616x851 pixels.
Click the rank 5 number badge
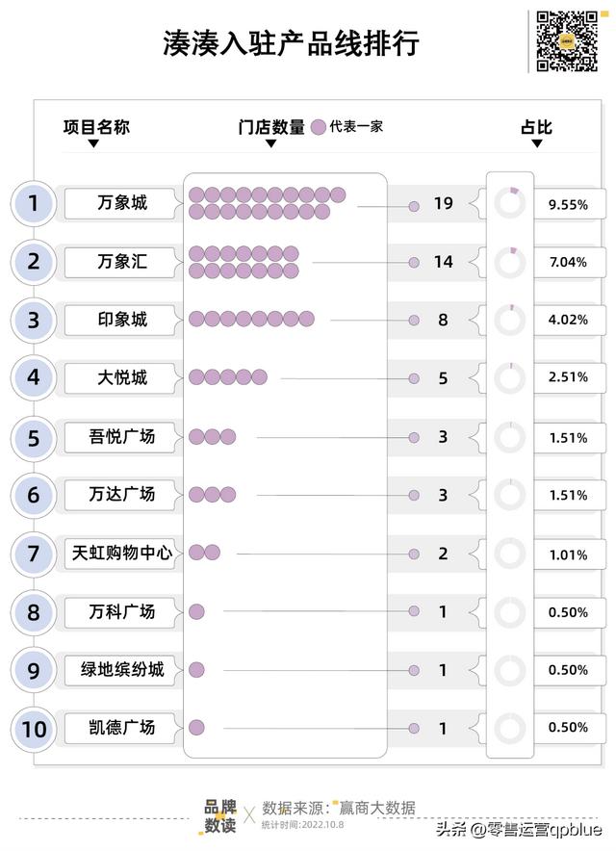[34, 438]
